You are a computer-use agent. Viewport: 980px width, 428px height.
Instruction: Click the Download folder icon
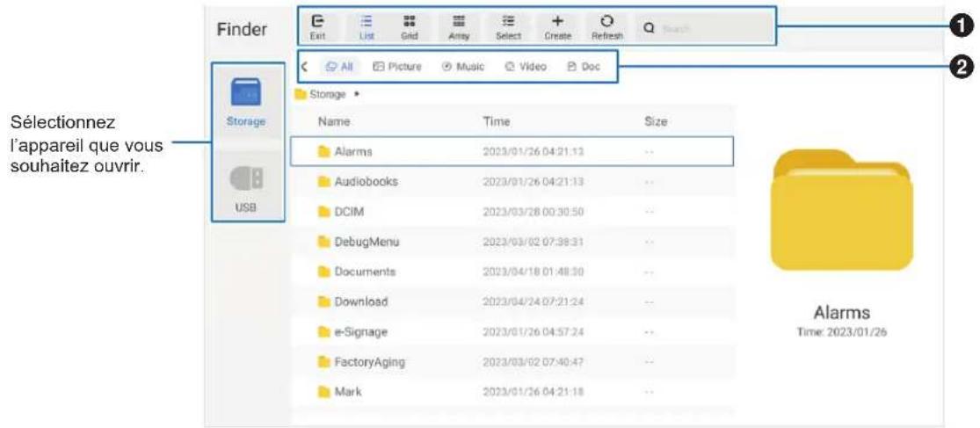pyautogui.click(x=323, y=301)
